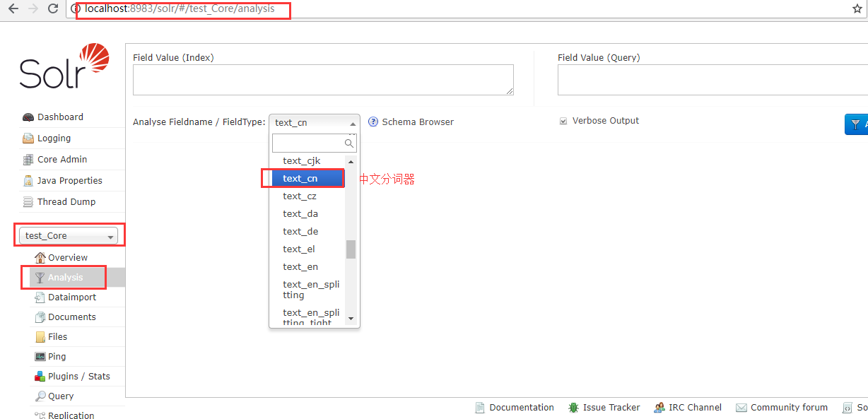Open the Documents section
Screen dimensions: 868x419
(x=72, y=317)
